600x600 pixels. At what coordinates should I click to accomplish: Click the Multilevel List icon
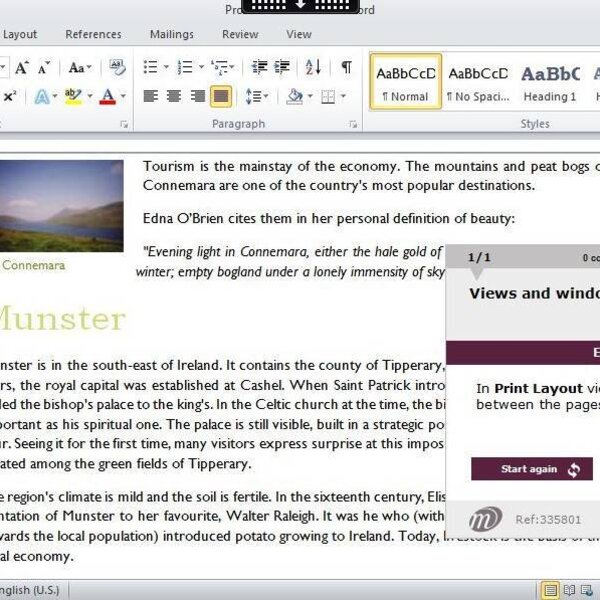click(x=219, y=67)
